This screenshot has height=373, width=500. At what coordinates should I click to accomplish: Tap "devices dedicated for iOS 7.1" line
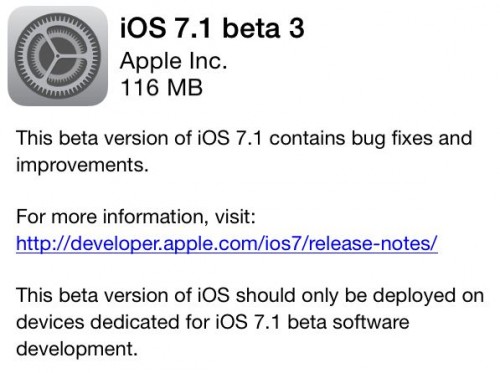(x=148, y=322)
